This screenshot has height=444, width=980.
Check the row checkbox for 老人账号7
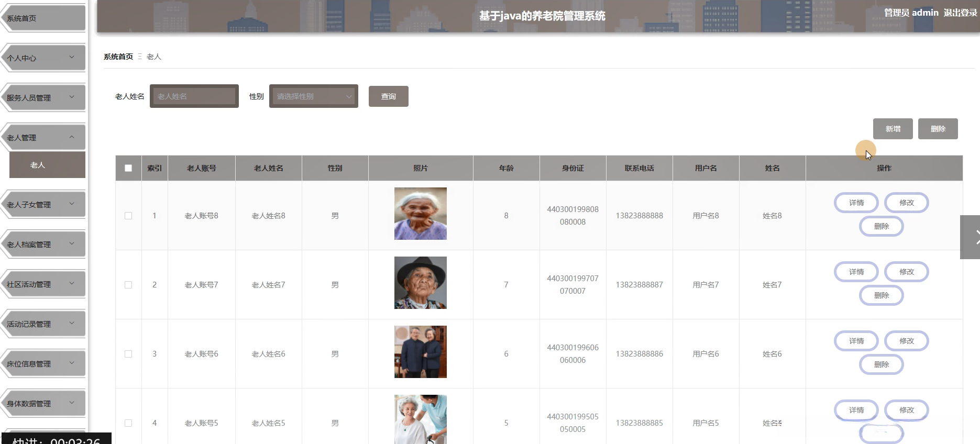coord(128,285)
